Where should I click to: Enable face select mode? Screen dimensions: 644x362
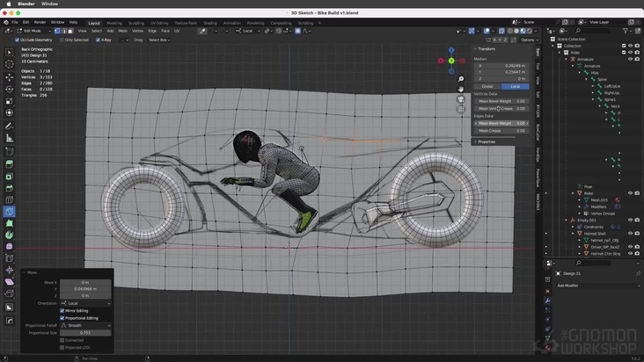70,31
